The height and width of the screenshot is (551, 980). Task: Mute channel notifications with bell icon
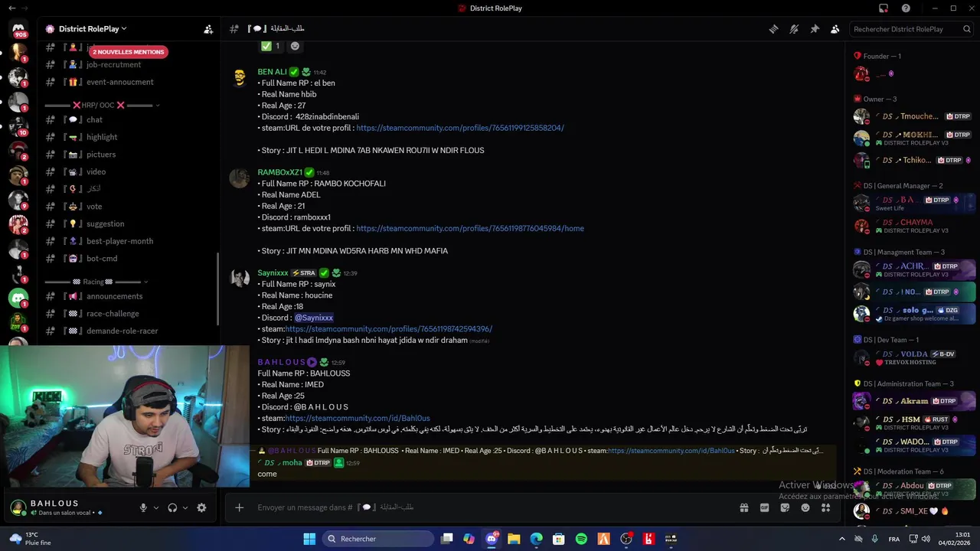click(794, 29)
